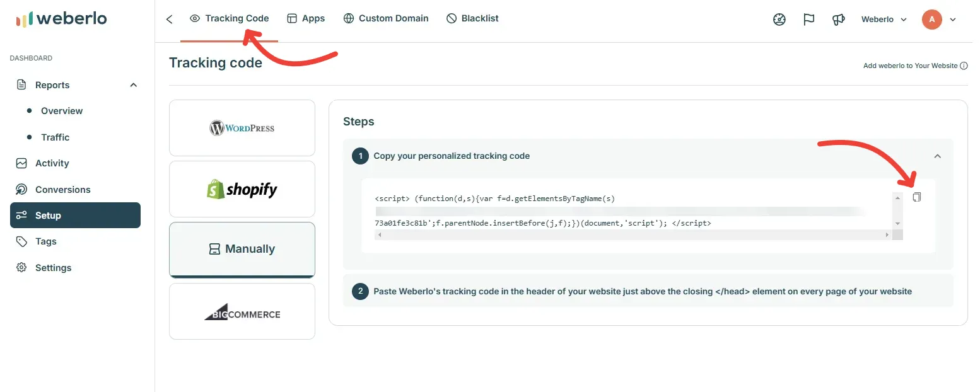Click the code box horizontal scrollbar
The image size is (980, 392).
coord(633,235)
